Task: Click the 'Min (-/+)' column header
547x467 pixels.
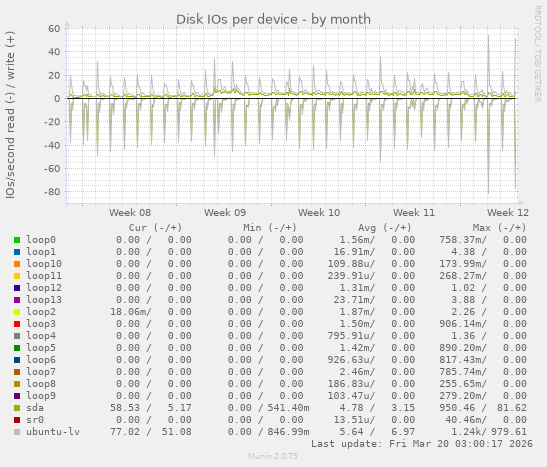Action: (x=270, y=228)
